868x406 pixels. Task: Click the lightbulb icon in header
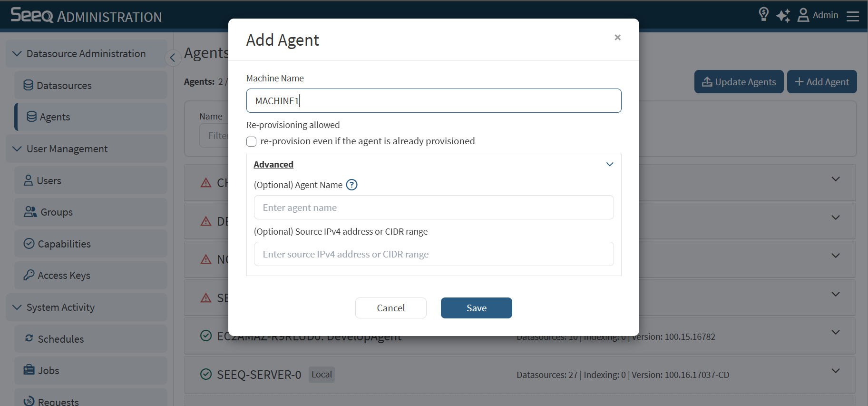763,14
